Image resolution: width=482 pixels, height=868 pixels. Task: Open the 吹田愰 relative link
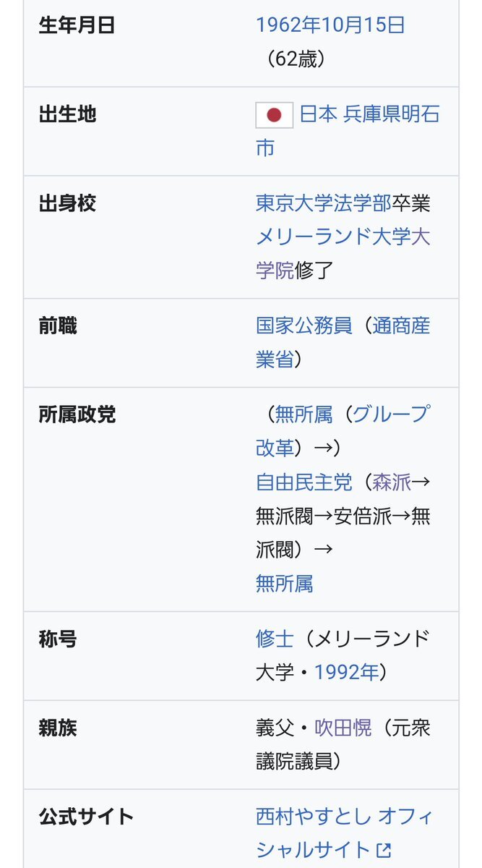tap(343, 728)
